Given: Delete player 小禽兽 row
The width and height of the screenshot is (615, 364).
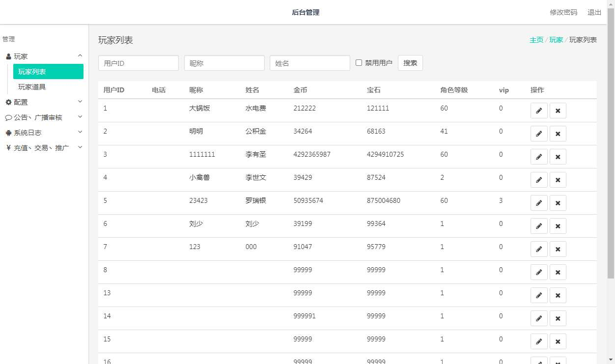Looking at the screenshot, I should click(x=558, y=180).
